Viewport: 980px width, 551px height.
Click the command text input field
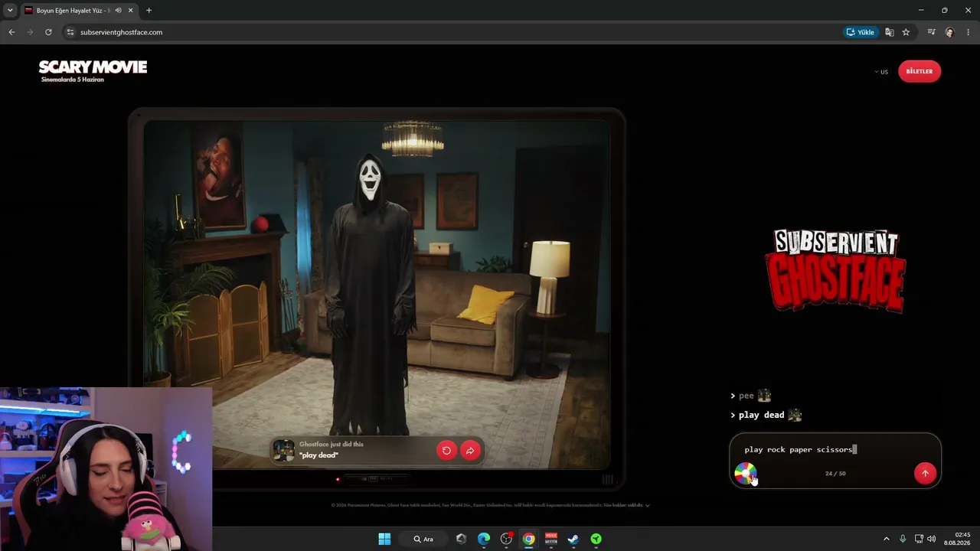[835, 450]
